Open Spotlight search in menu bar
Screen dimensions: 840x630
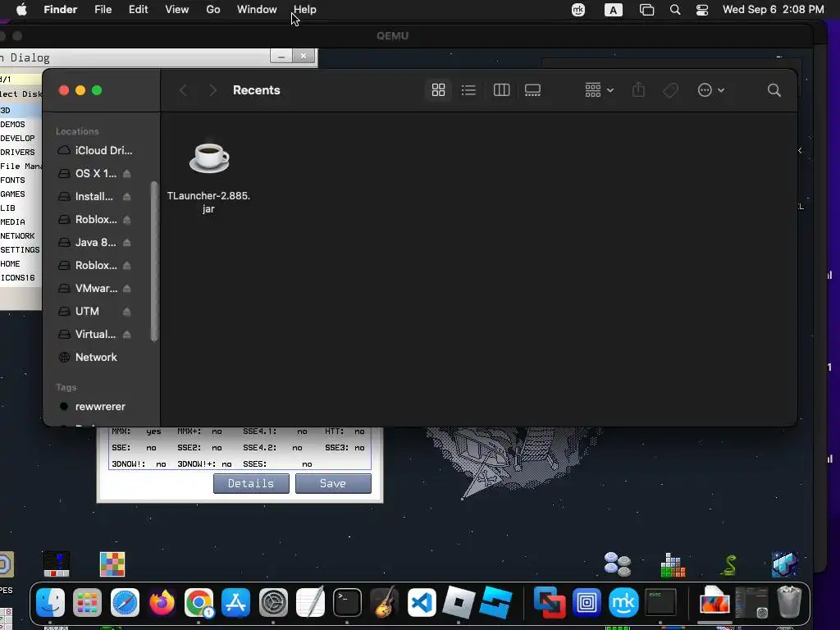click(675, 10)
